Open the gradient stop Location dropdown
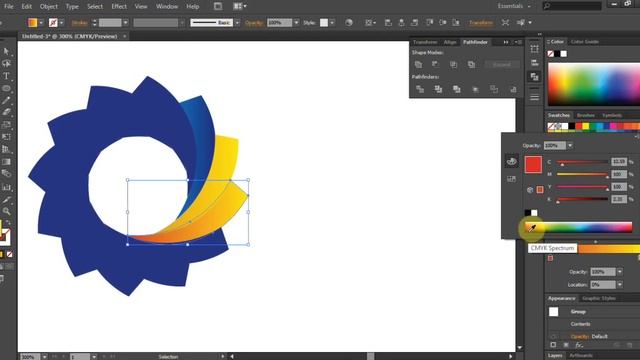Viewport: 640px width, 360px height. [620, 284]
